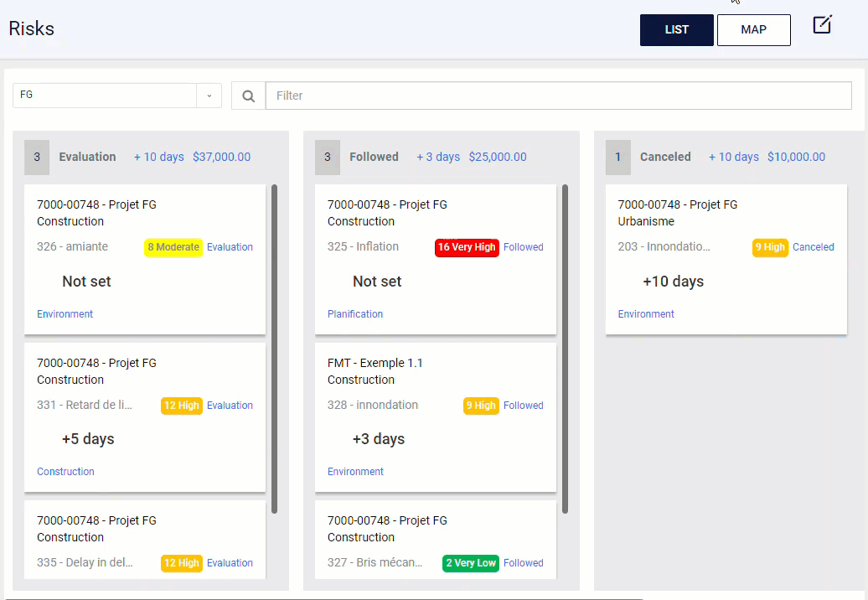Click the Planification category link

[x=355, y=314]
